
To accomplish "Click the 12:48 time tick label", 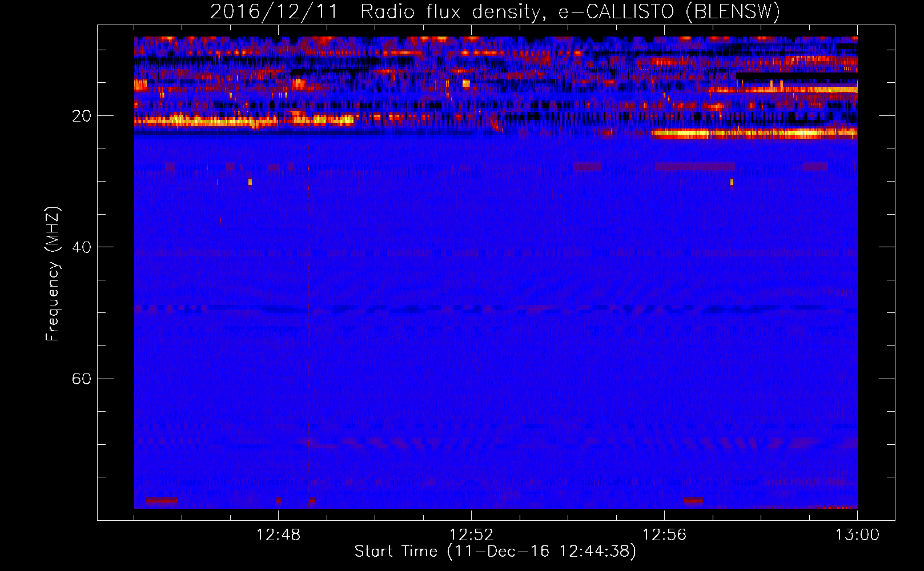I will 278,535.
